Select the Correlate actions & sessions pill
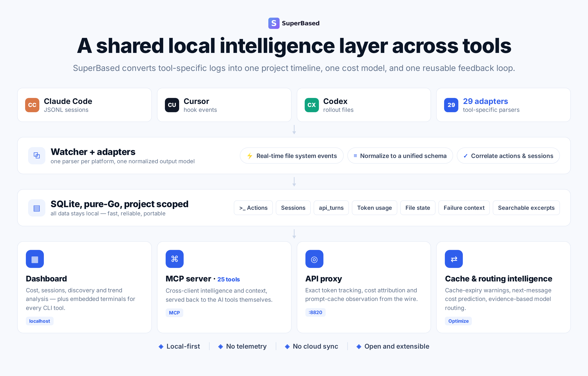This screenshot has height=376, width=588. pyautogui.click(x=508, y=156)
